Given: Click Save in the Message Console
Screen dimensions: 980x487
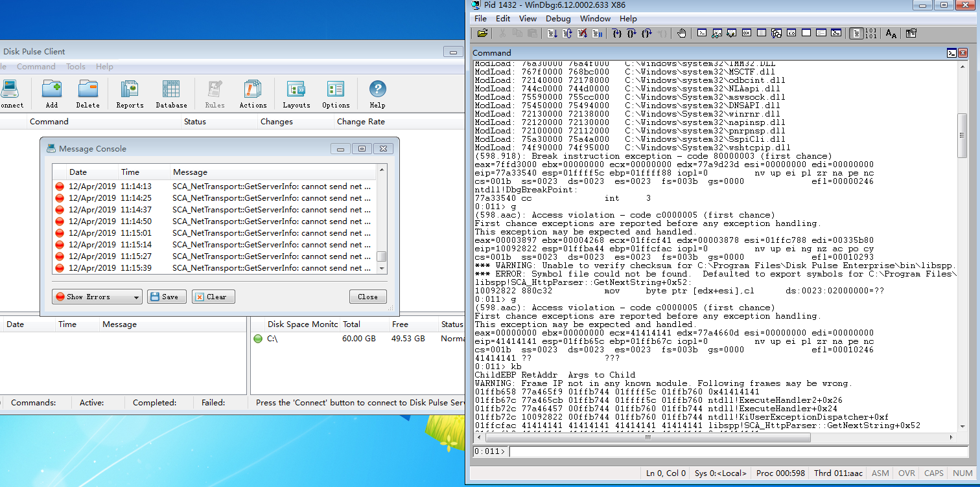Looking at the screenshot, I should point(167,297).
